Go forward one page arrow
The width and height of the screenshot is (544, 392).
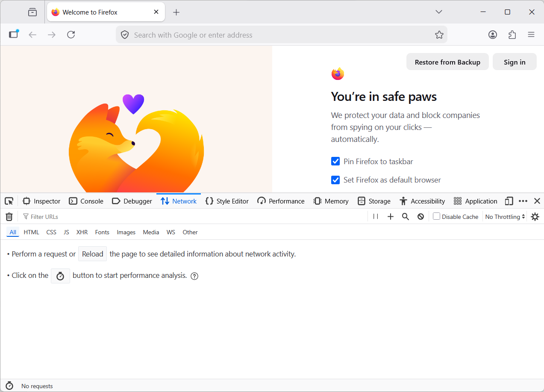click(x=52, y=35)
